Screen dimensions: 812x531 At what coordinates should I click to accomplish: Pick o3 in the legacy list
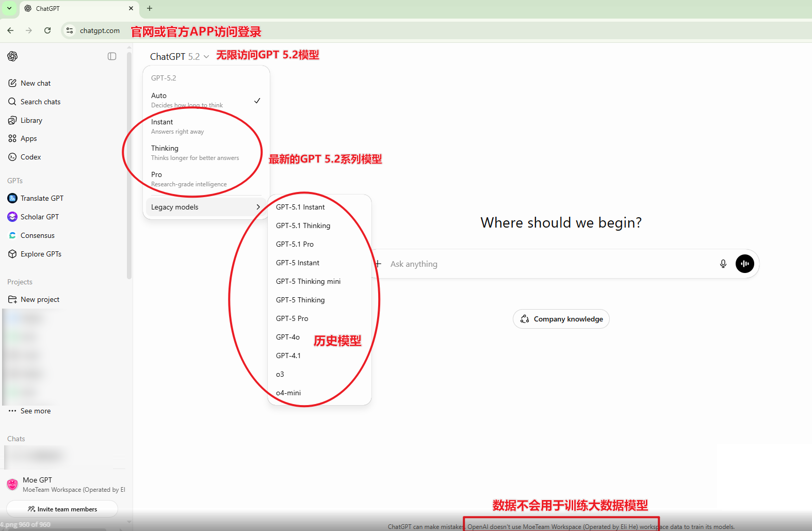280,374
